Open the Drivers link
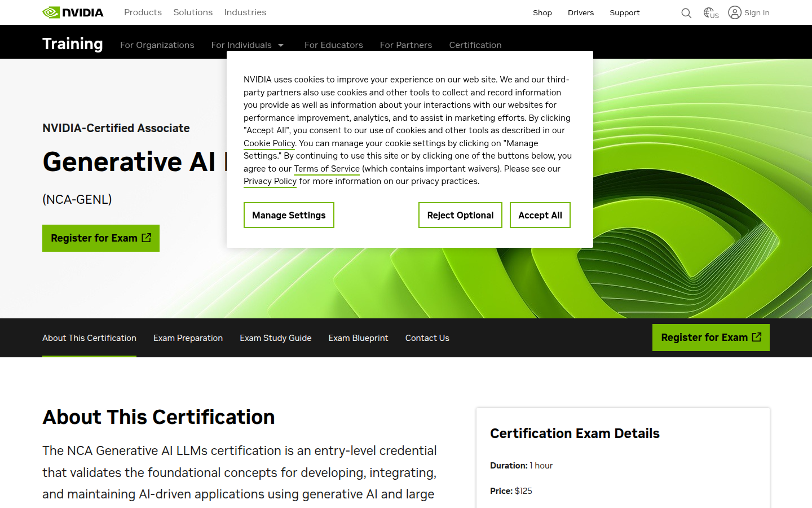 [x=581, y=12]
